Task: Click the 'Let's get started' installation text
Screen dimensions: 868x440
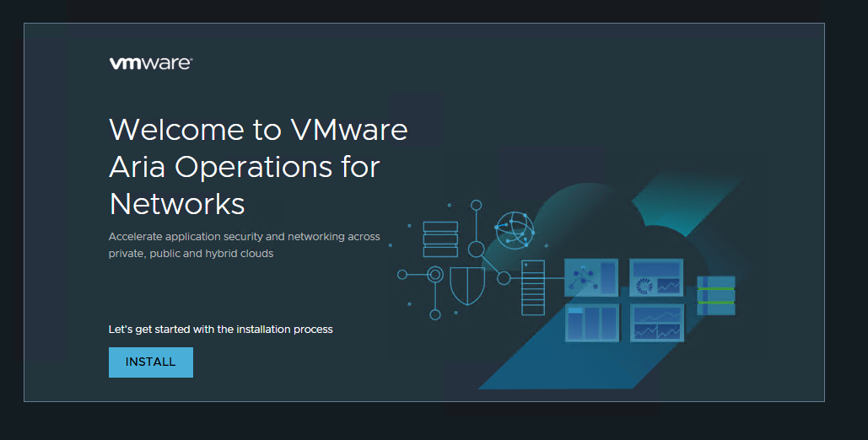Action: [x=220, y=329]
